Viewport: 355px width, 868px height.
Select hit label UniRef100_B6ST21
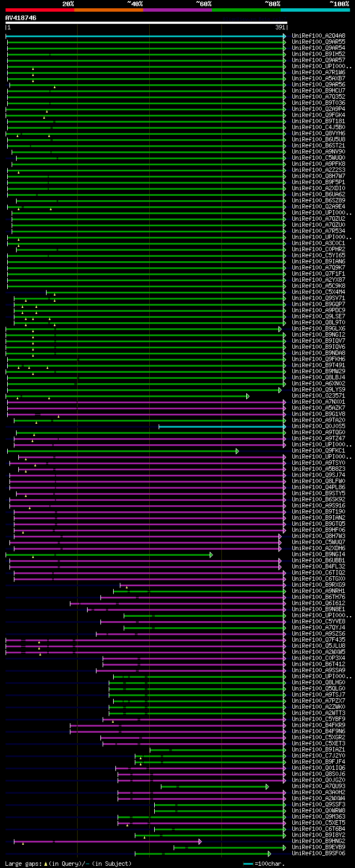coord(318,146)
